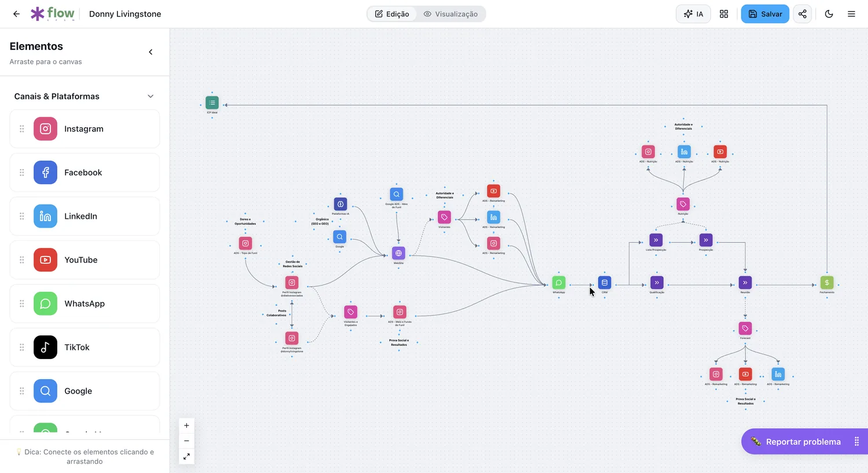Select the CRM database node

point(605,283)
